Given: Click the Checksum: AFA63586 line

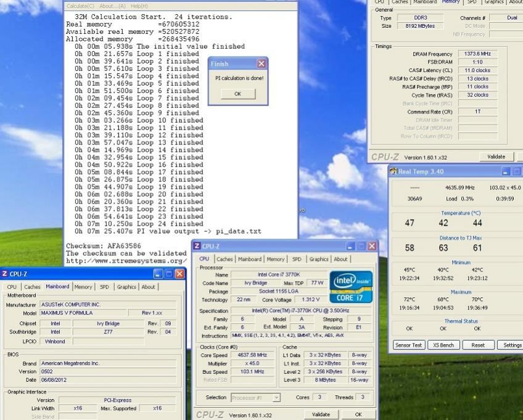Looking at the screenshot, I should tap(104, 246).
